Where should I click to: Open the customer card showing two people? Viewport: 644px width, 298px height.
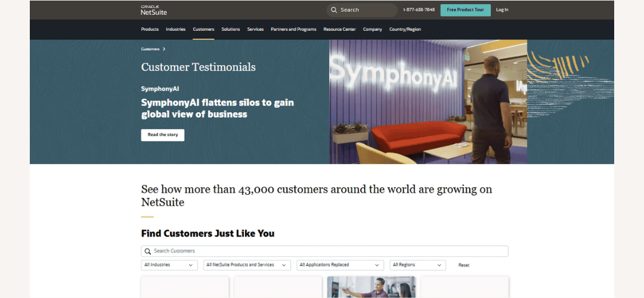tap(371, 287)
